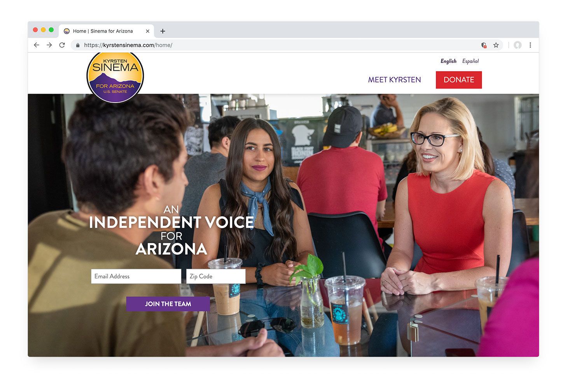Image resolution: width=570 pixels, height=392 pixels.
Task: Close the Sinema for Arizona tab
Action: [148, 31]
